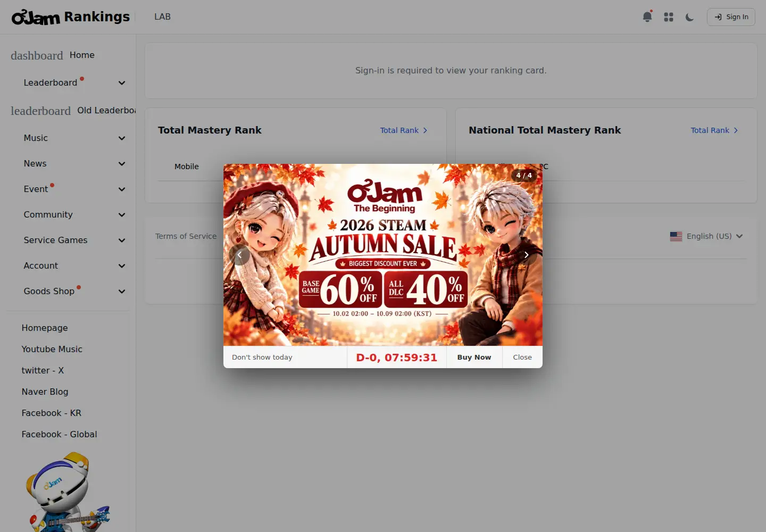Screen dimensions: 766x532
Task: Open the apps grid icon
Action: 669,17
